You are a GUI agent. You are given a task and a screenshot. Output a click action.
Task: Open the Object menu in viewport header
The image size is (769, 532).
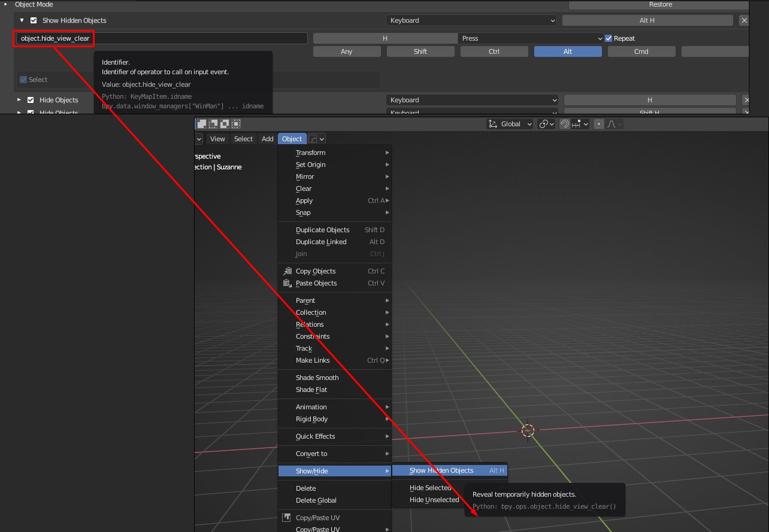click(x=292, y=139)
